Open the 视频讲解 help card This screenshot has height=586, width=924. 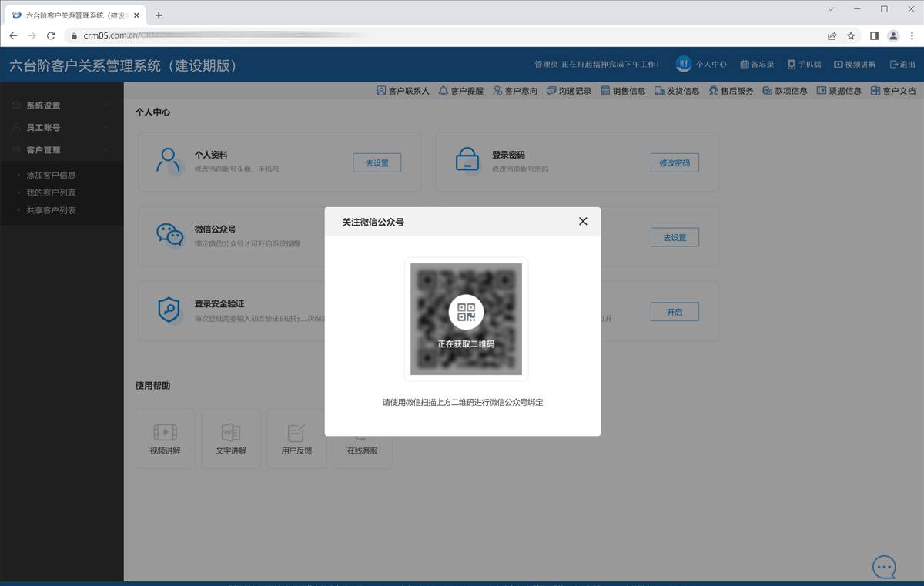tap(166, 439)
